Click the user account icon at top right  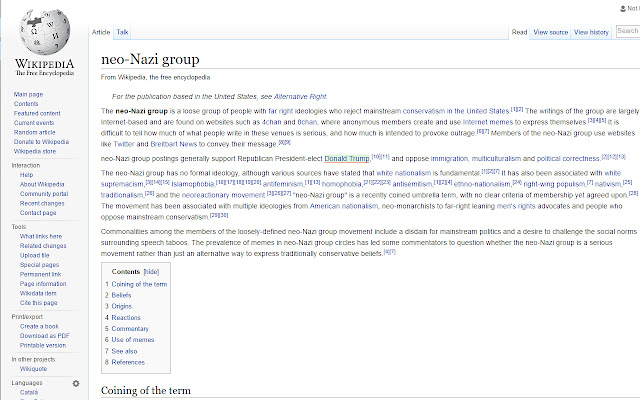[x=623, y=8]
